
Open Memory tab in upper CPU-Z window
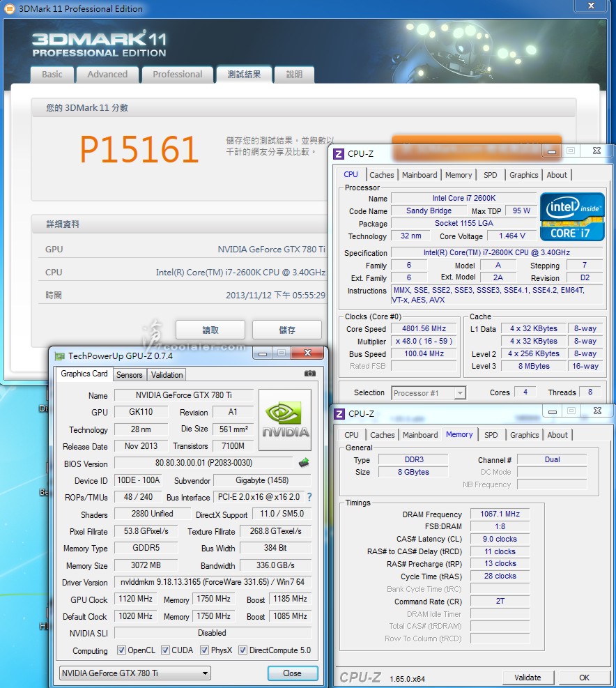coord(459,175)
